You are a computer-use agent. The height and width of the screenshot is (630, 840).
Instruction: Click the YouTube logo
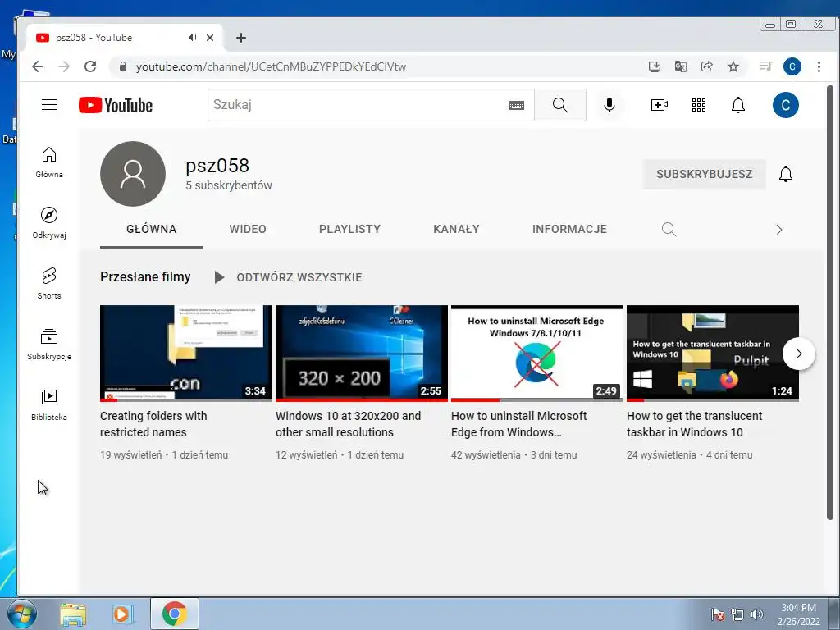tap(115, 105)
